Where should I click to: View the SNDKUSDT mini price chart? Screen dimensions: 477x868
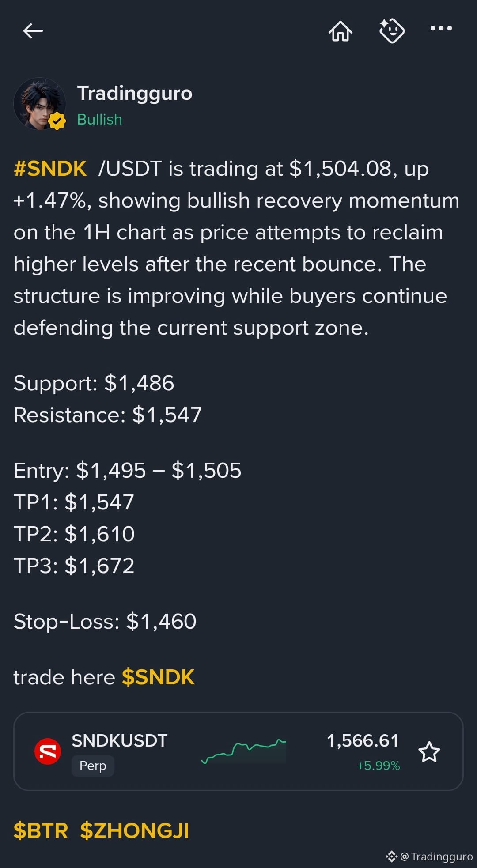pyautogui.click(x=244, y=751)
